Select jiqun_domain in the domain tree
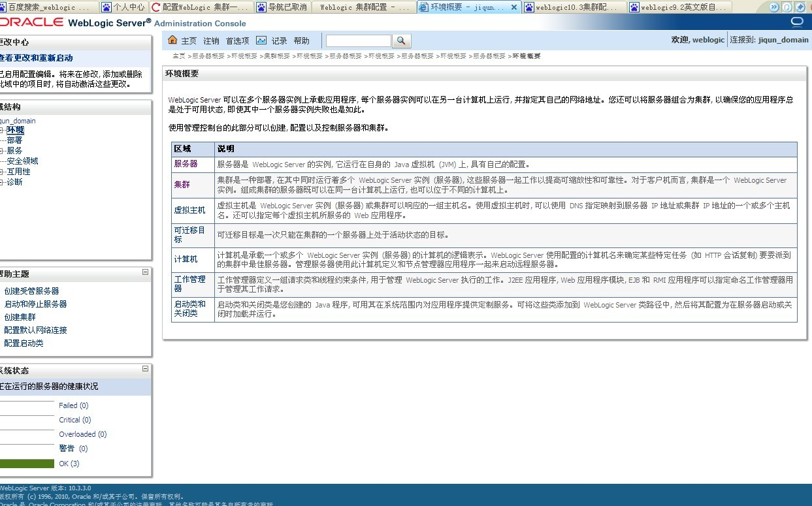The width and height of the screenshot is (812, 506). pyautogui.click(x=18, y=121)
